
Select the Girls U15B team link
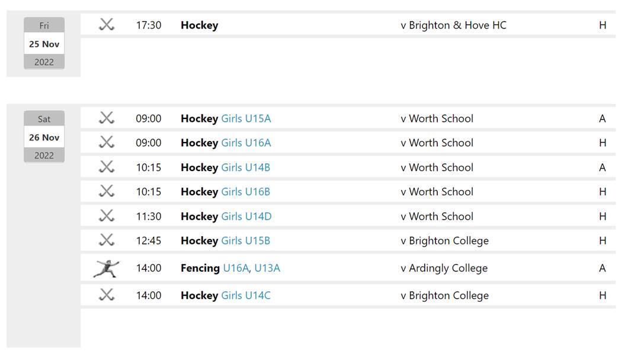(x=246, y=241)
